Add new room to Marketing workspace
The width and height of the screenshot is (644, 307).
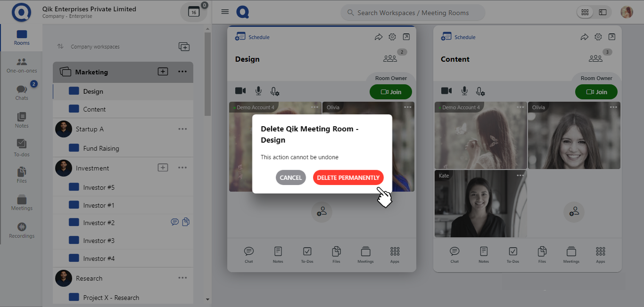coord(163,72)
